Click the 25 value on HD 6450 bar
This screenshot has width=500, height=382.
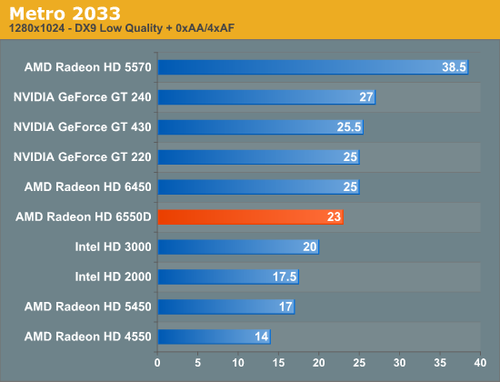[350, 187]
